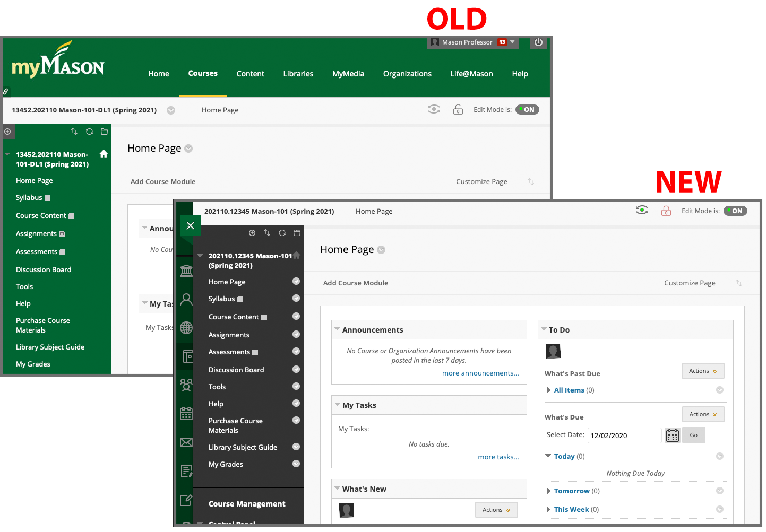This screenshot has width=766, height=532.
Task: Collapse the My Tasks module
Action: 337,405
